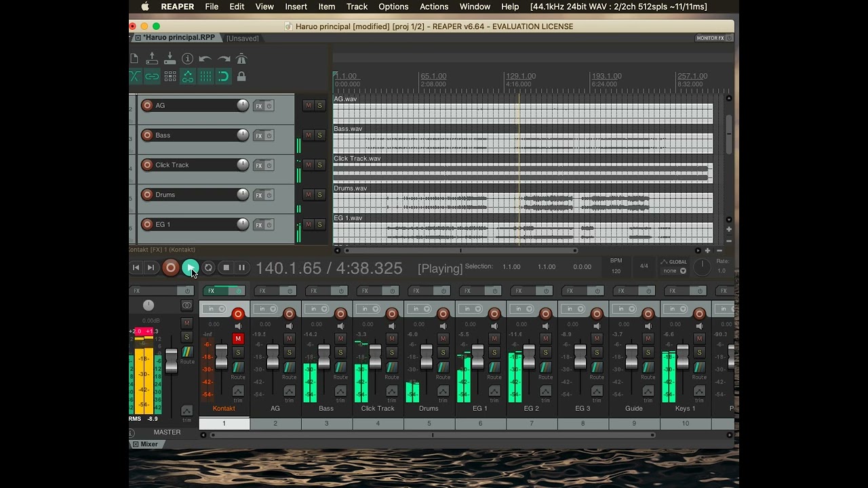Image resolution: width=868 pixels, height=488 pixels.
Task: Open the Route icon on Keys 1 strip
Action: (699, 367)
